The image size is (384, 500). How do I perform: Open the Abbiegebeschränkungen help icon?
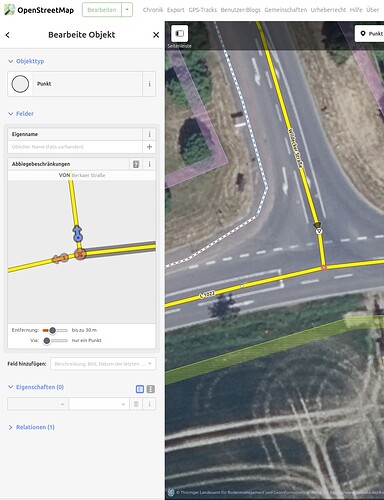click(x=136, y=164)
